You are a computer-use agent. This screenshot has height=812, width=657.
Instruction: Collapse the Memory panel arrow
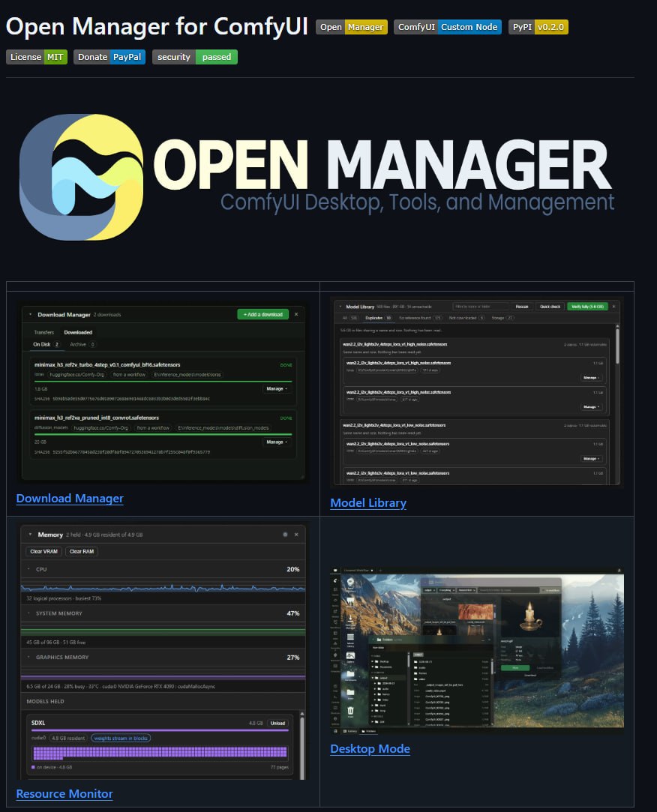(x=30, y=535)
